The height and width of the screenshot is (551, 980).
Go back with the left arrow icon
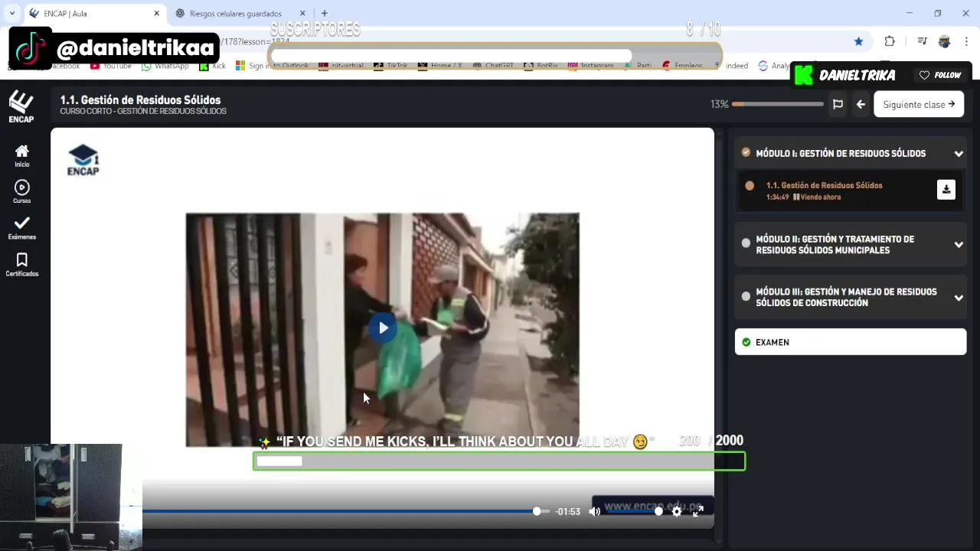point(861,104)
